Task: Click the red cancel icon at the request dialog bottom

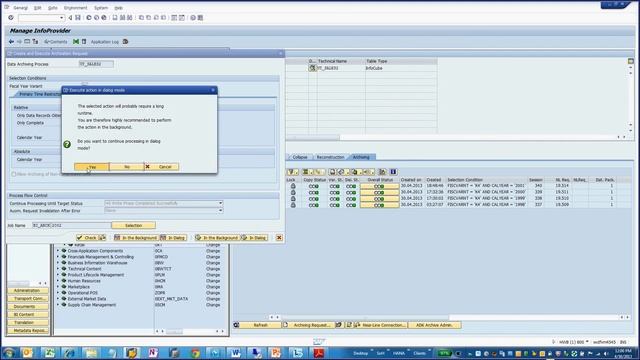Action: pyautogui.click(x=279, y=238)
